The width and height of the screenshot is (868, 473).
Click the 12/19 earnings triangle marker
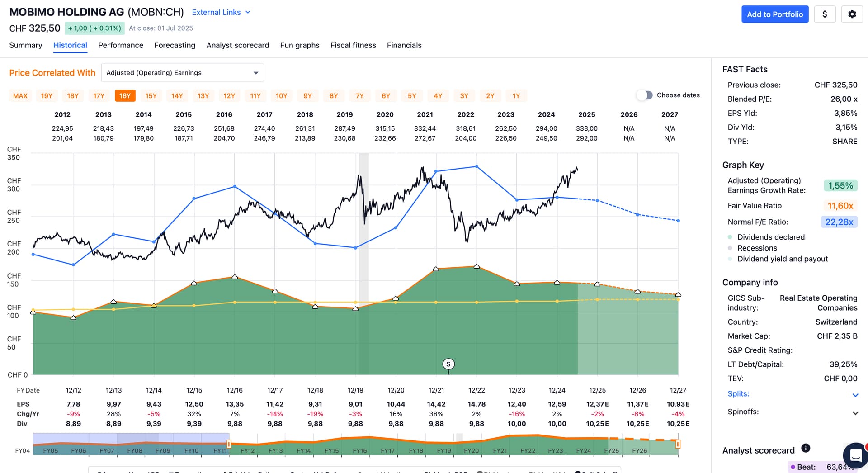pyautogui.click(x=355, y=308)
